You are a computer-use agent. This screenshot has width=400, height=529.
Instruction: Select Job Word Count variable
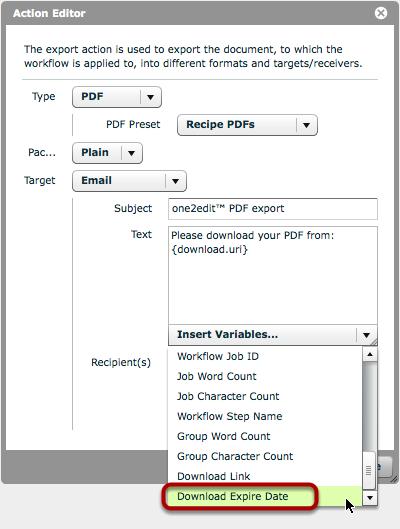[217, 377]
